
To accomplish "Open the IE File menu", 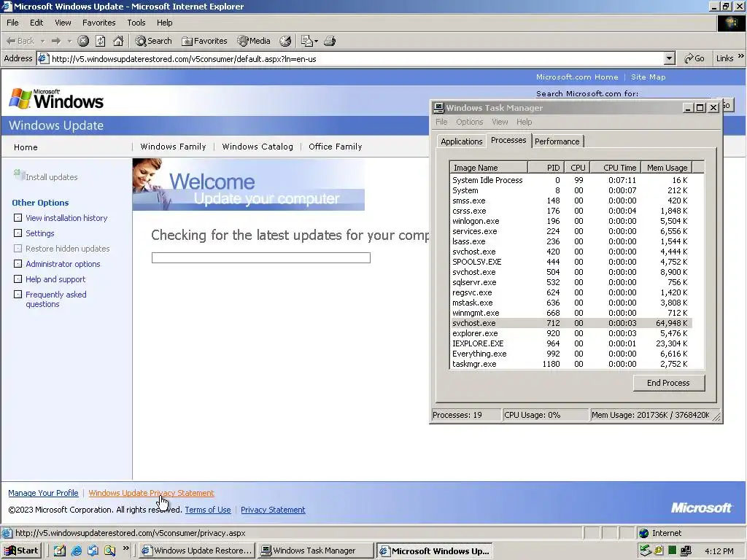I will (x=12, y=23).
